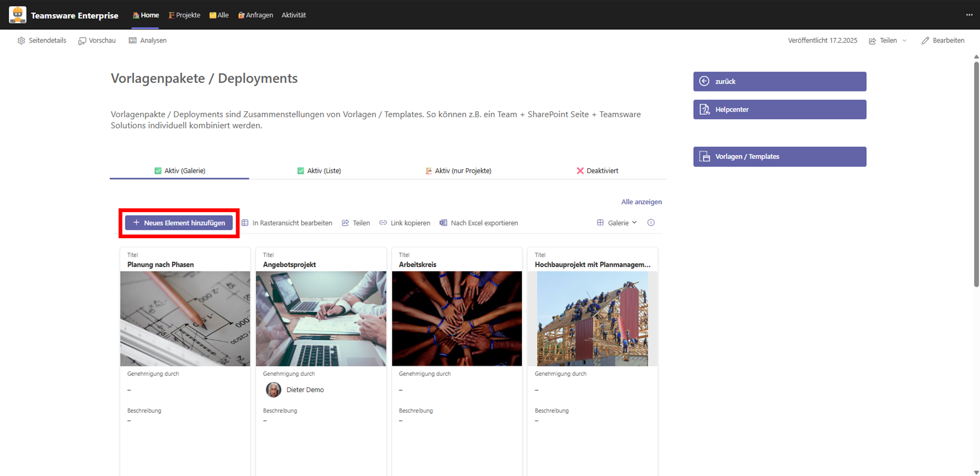Switch to the Deaktiviert tab
Screen dimensions: 980x476
(597, 171)
